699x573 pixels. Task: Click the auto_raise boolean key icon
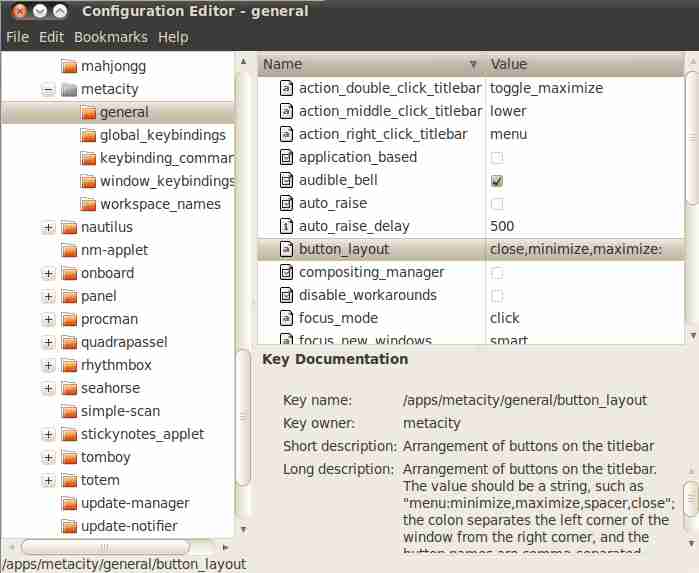[x=286, y=203]
